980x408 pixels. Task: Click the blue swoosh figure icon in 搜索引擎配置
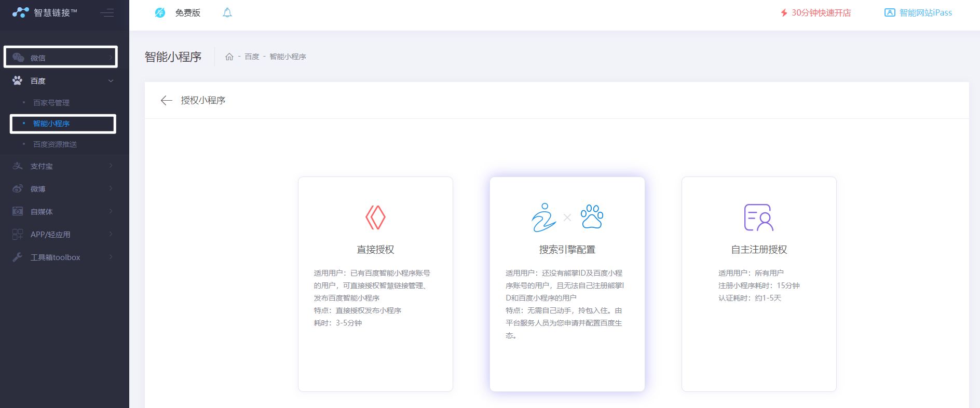[543, 217]
